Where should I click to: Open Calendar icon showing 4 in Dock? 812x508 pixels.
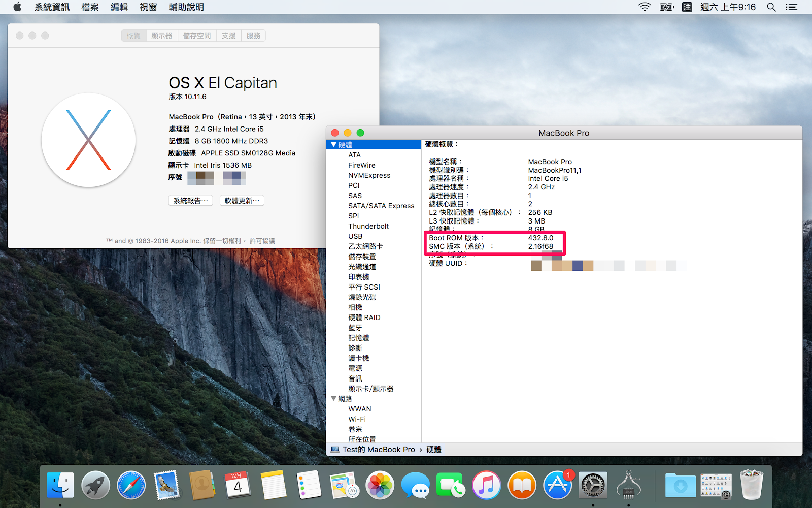238,485
